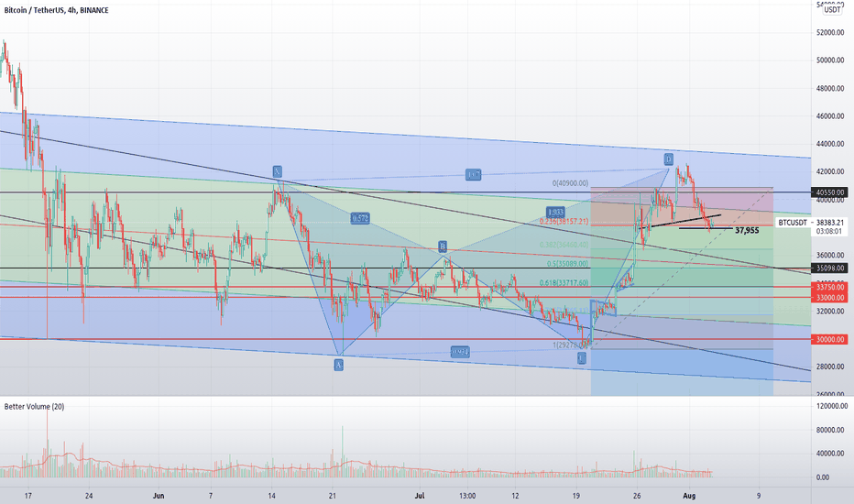This screenshot has width=854, height=504.
Task: Click the 32000.00 price axis label
Action: pos(830,312)
